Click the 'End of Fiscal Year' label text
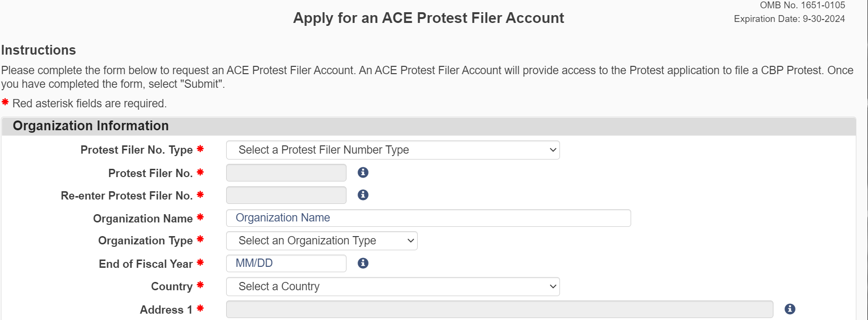Viewport: 868px width, 320px height. [146, 264]
